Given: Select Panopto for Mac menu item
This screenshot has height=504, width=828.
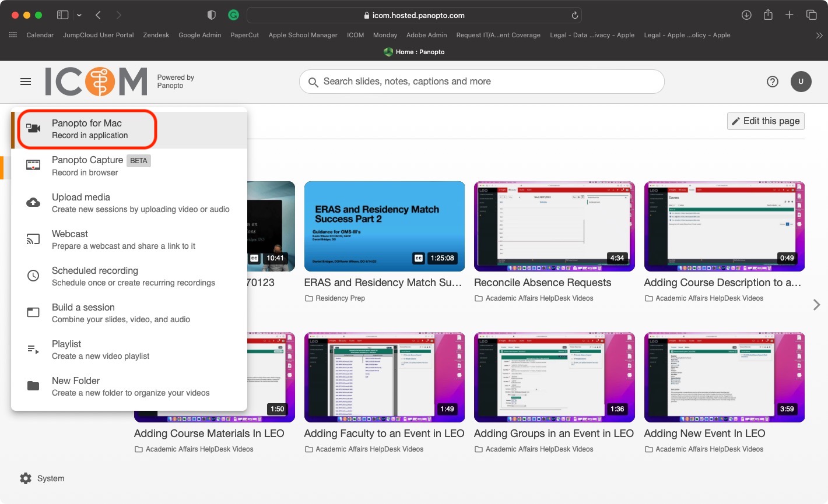Looking at the screenshot, I should pos(129,129).
